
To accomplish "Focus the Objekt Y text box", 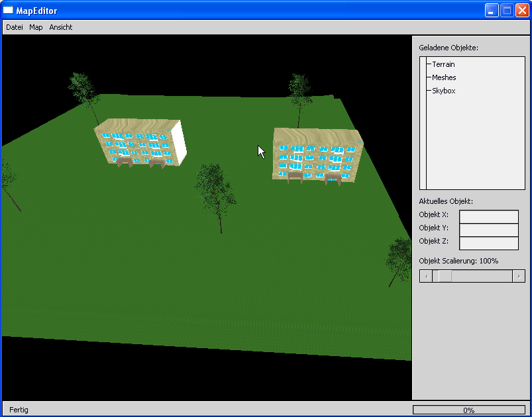I will tap(488, 230).
